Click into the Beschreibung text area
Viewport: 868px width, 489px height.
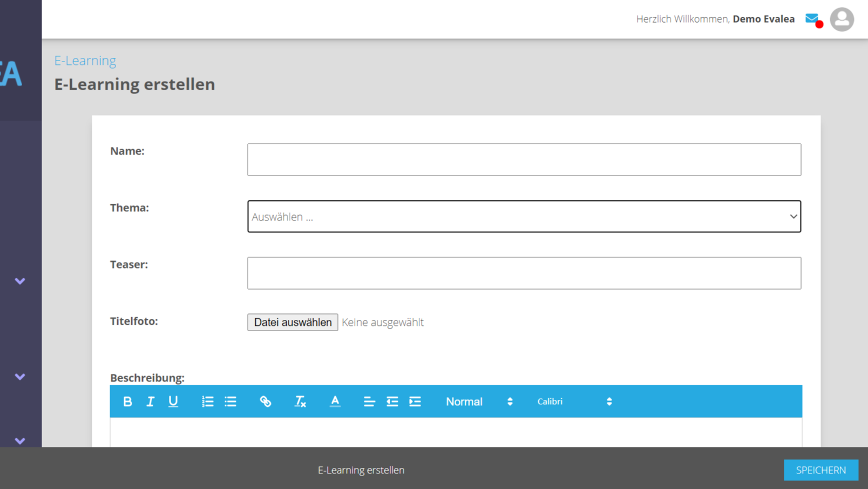point(456,432)
